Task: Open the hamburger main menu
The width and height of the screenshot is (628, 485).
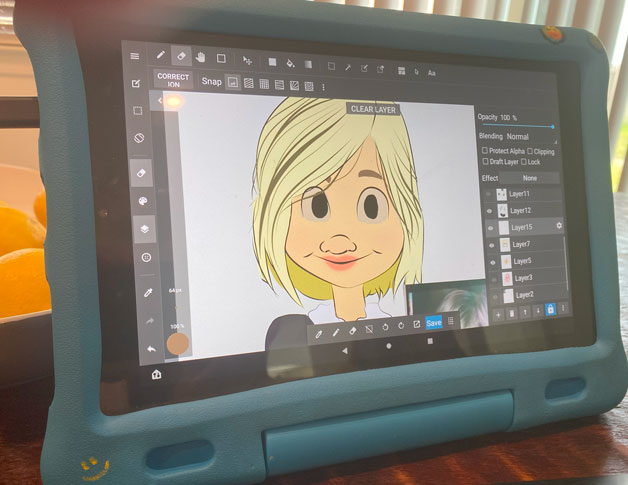Action: tap(135, 56)
